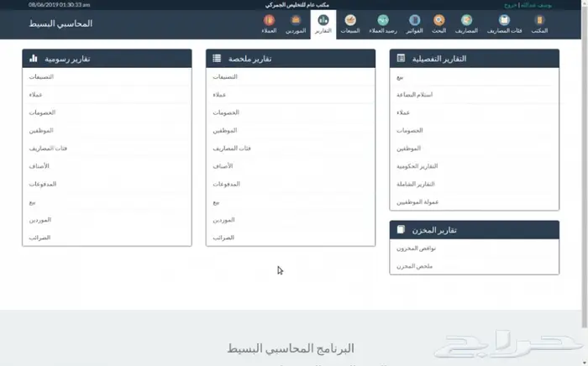
Task: Open استلام البضاعة detailed report
Action: [415, 95]
